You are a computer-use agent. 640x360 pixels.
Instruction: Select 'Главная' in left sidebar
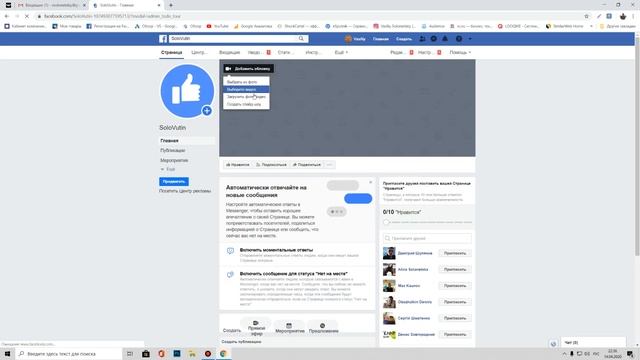coord(187,140)
